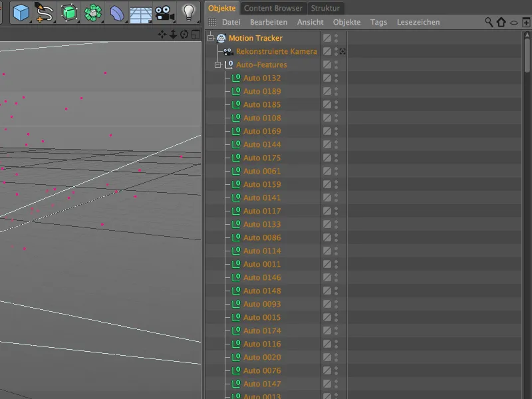Image resolution: width=532 pixels, height=399 pixels.
Task: Switch to the Struktur tab
Action: (325, 8)
